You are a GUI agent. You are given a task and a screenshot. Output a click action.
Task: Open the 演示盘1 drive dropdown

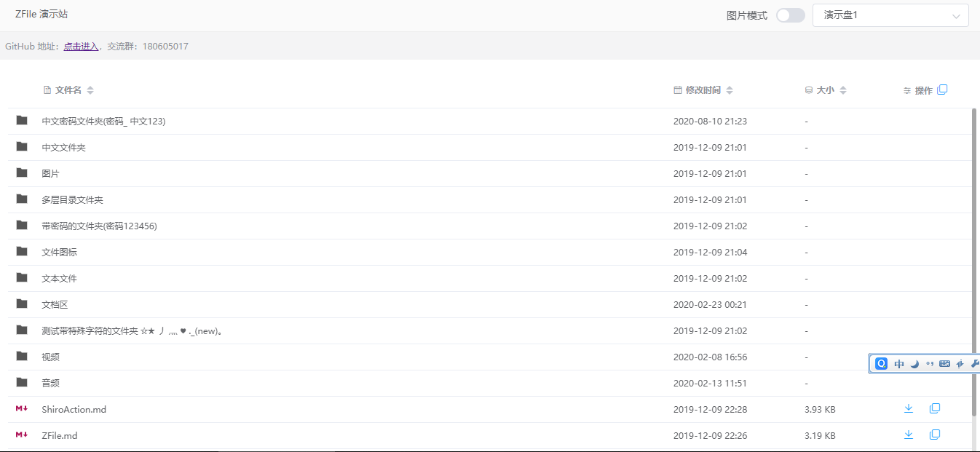coord(890,15)
